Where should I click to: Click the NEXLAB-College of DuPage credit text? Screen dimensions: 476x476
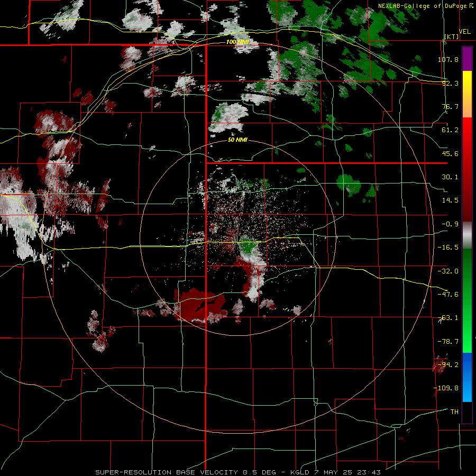423,6
